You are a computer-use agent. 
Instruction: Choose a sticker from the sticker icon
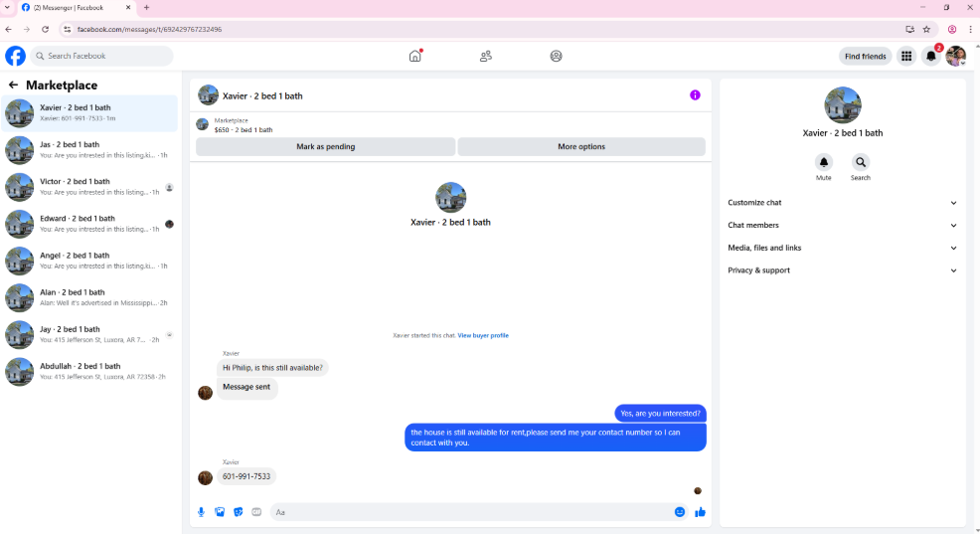click(239, 512)
